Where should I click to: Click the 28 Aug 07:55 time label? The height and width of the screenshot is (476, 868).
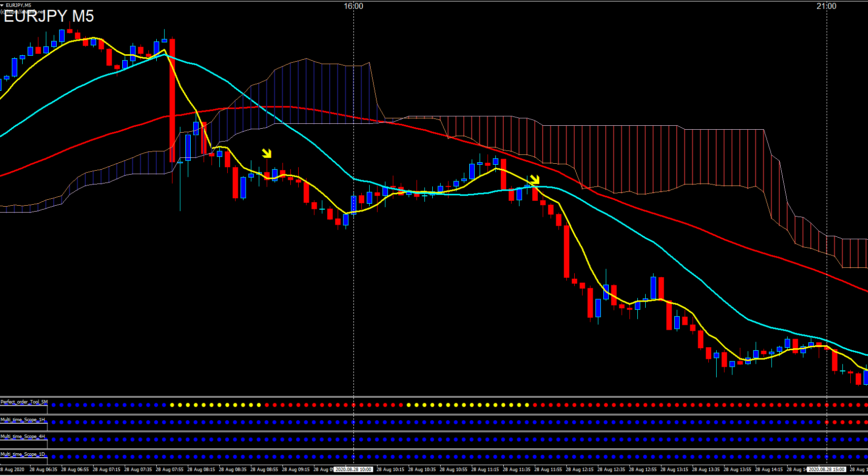170,470
